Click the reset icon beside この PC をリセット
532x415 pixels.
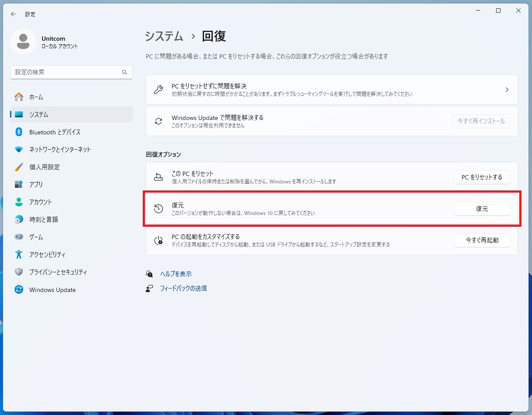[x=159, y=177]
